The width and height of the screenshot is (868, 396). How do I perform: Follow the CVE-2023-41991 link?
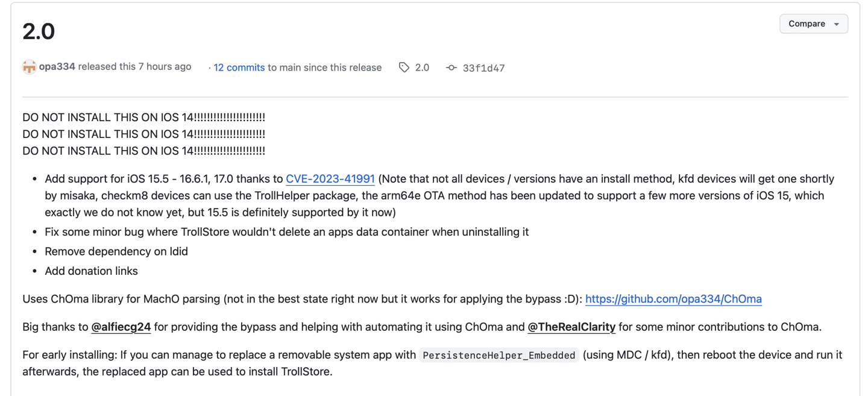pyautogui.click(x=330, y=179)
